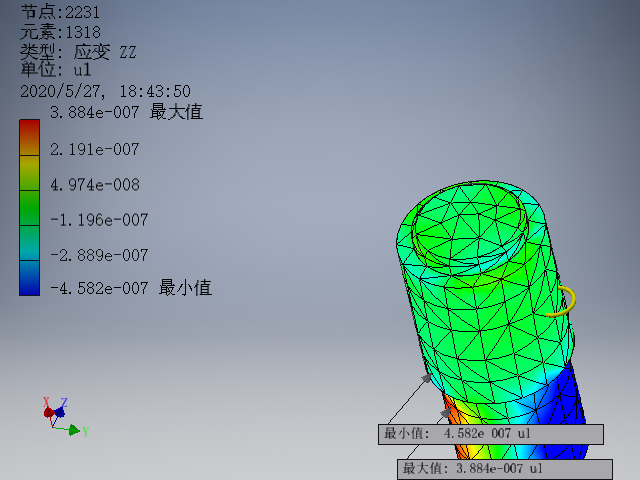
Task: Click the -4.582e-007 最小值 legend text
Action: click(x=131, y=288)
